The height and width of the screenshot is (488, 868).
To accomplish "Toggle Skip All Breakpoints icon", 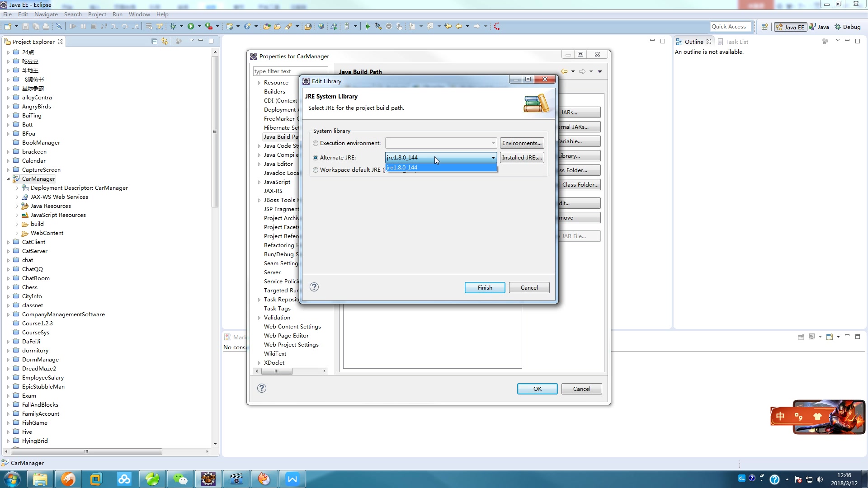I will (x=58, y=27).
